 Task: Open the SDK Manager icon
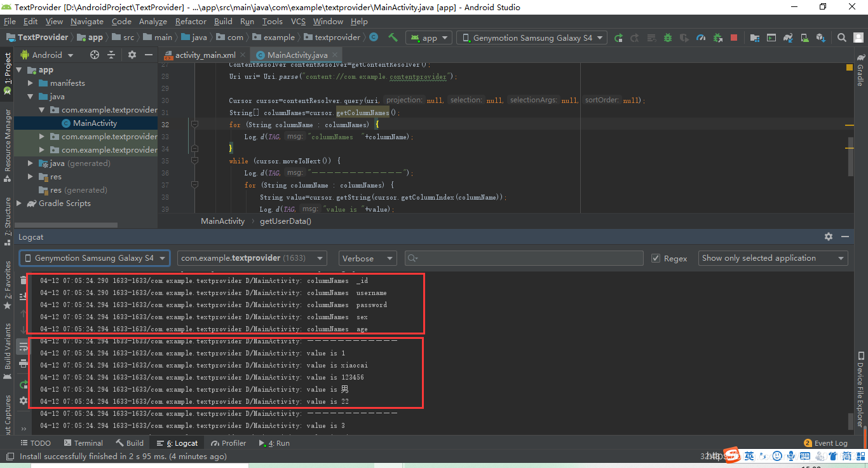821,38
